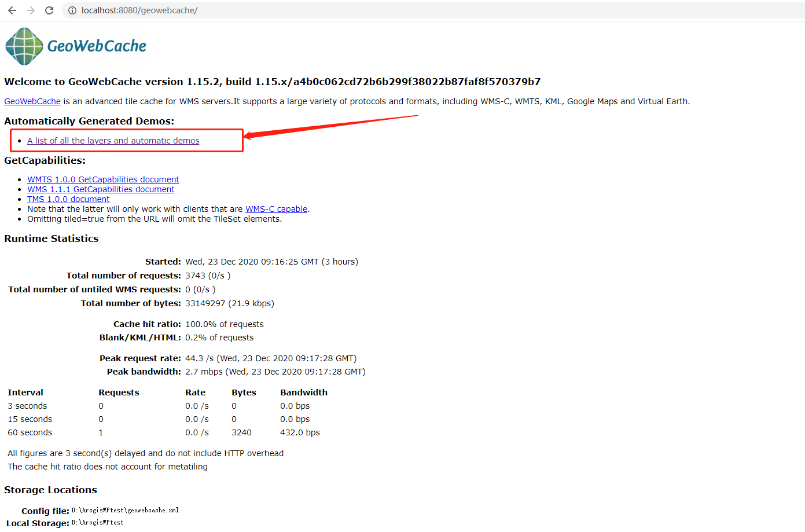This screenshot has width=805, height=532.
Task: Select the 60 seconds interval row label
Action: click(30, 432)
